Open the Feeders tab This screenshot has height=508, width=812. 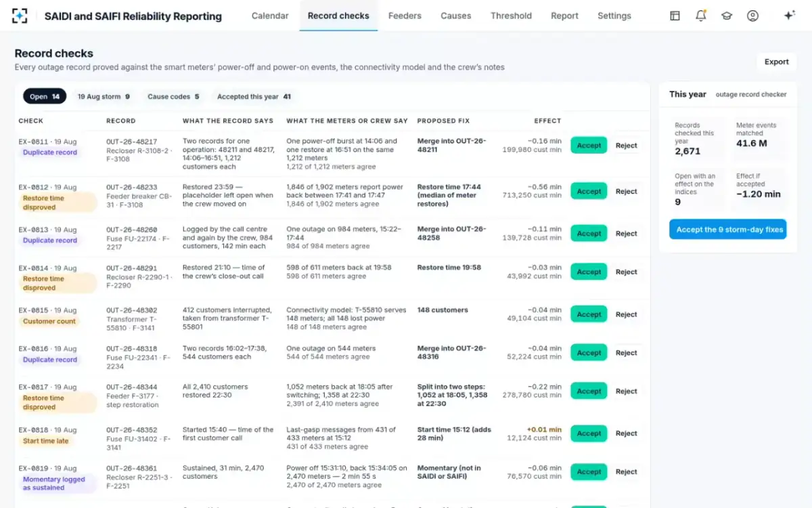[x=405, y=16]
